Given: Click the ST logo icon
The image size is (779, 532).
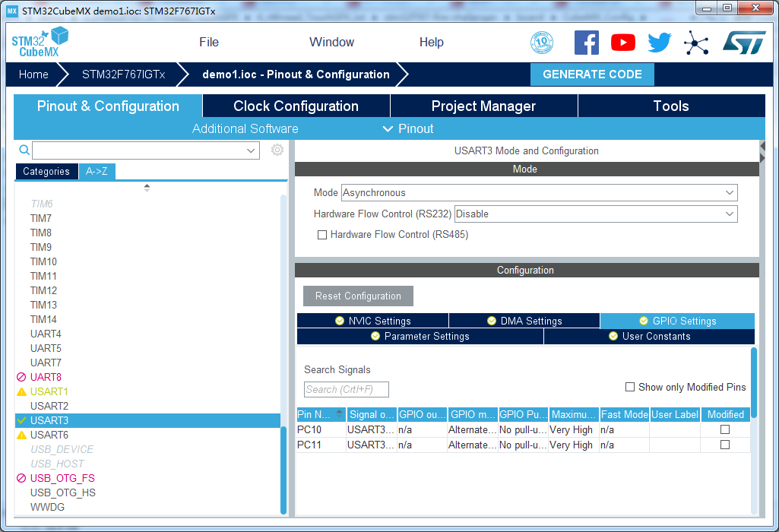Looking at the screenshot, I should coord(744,43).
